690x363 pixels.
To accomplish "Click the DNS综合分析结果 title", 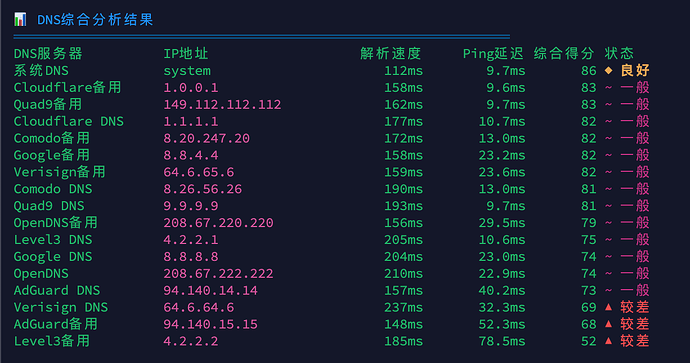I will click(95, 20).
